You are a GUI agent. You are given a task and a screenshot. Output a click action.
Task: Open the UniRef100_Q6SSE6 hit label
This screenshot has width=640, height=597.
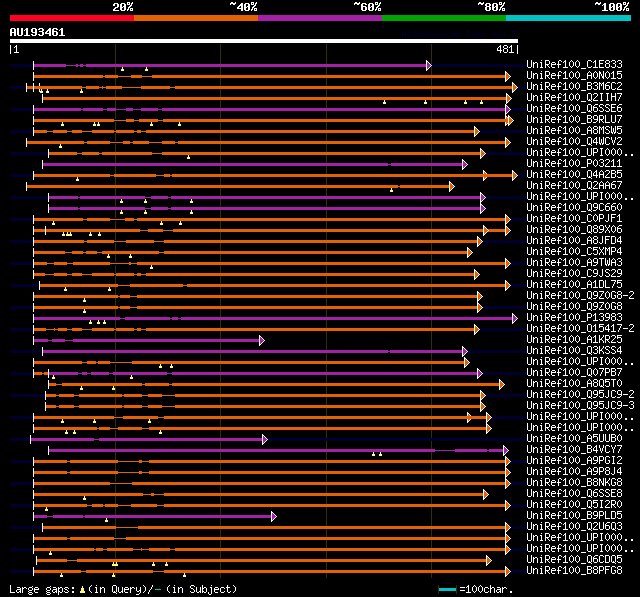point(574,109)
